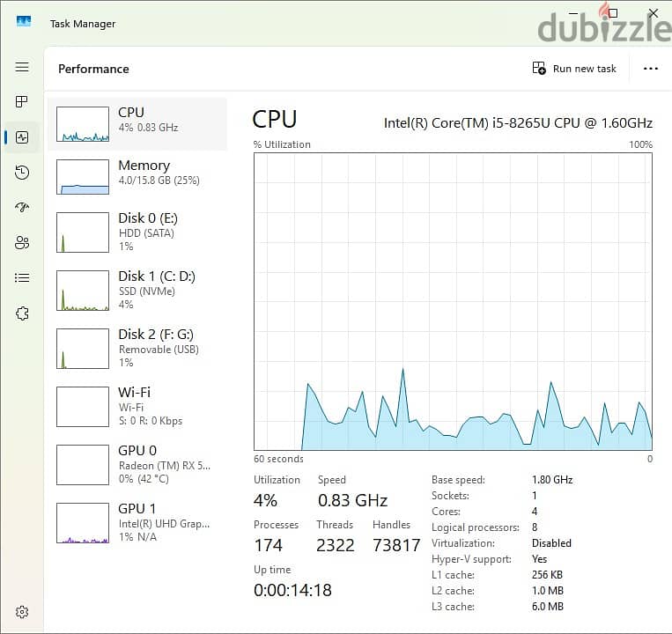Click the Performance page heading

[93, 69]
